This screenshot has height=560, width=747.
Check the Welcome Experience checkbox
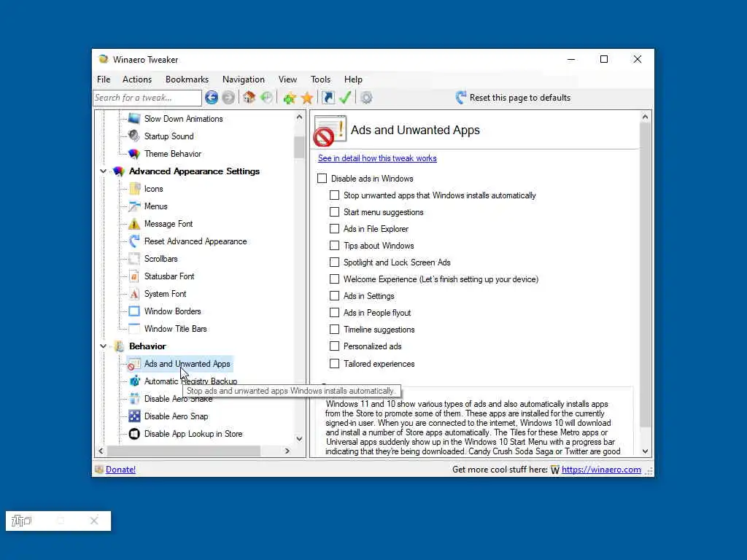tap(334, 279)
